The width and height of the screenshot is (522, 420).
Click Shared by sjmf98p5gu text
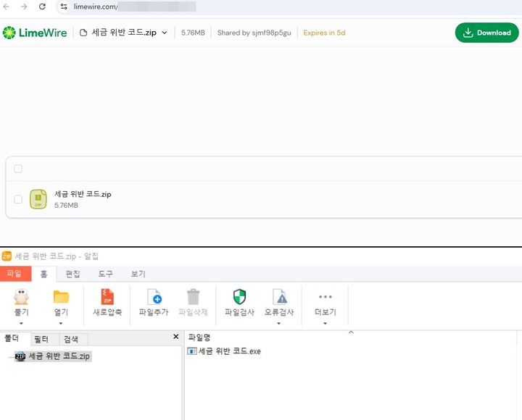point(254,33)
